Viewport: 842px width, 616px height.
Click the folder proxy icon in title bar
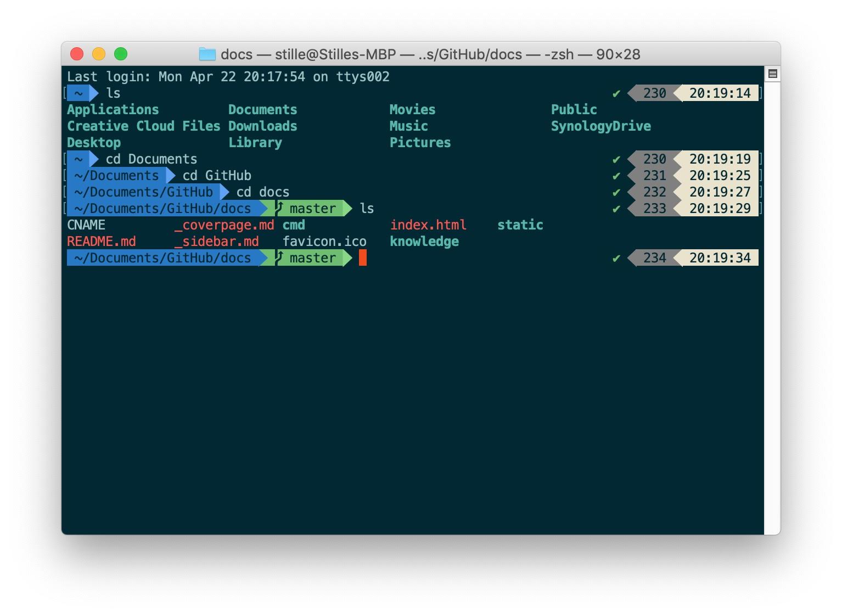click(207, 54)
